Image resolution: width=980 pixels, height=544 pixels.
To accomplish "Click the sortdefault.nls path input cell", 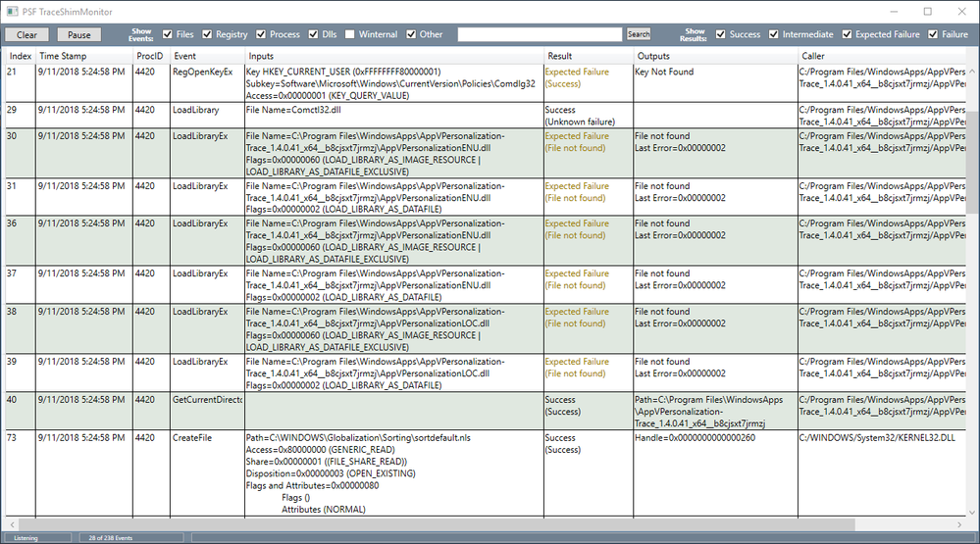I will (x=393, y=473).
